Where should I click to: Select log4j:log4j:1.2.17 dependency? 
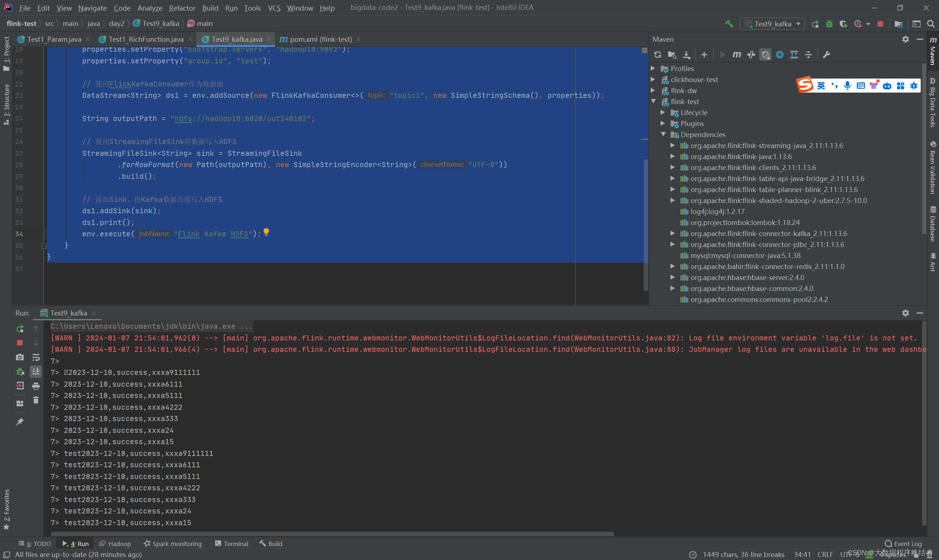pyautogui.click(x=717, y=211)
